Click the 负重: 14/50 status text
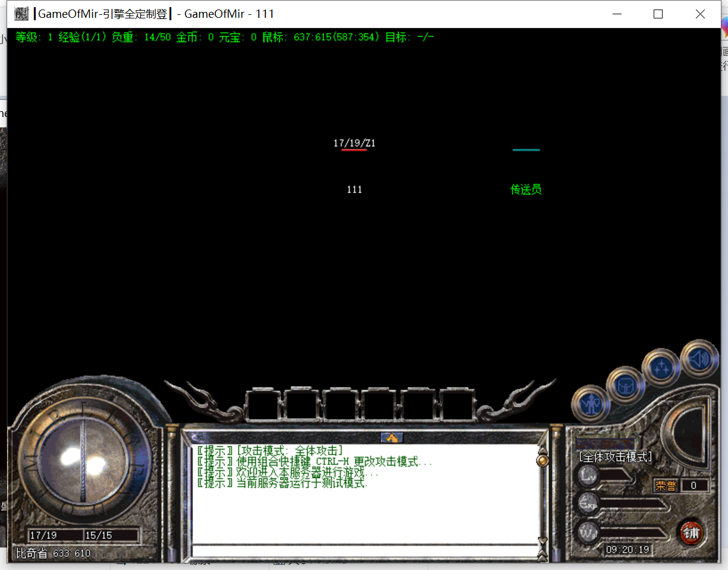This screenshot has width=728, height=570. click(141, 37)
